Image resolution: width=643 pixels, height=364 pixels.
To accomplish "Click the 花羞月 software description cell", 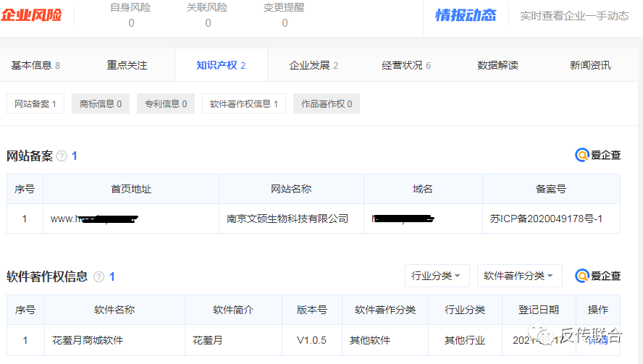I will [233, 340].
